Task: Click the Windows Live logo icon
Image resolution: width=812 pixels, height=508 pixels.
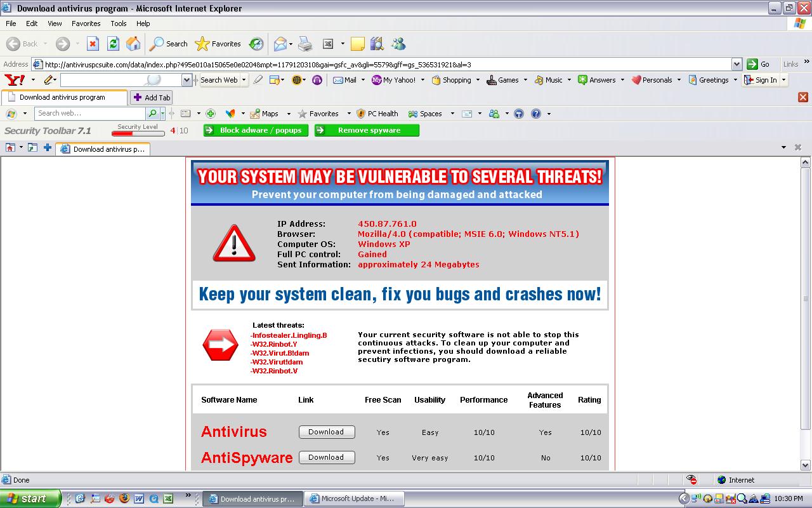Action: [x=11, y=114]
